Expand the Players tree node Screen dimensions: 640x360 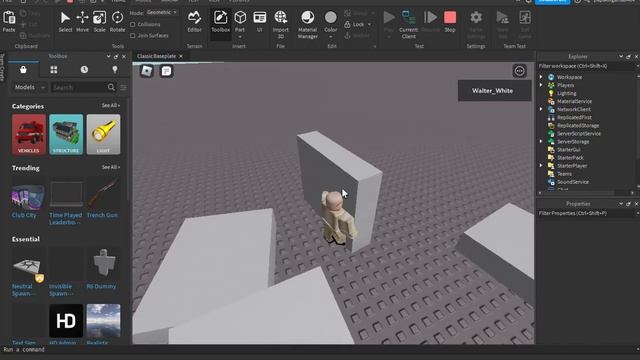tap(541, 85)
